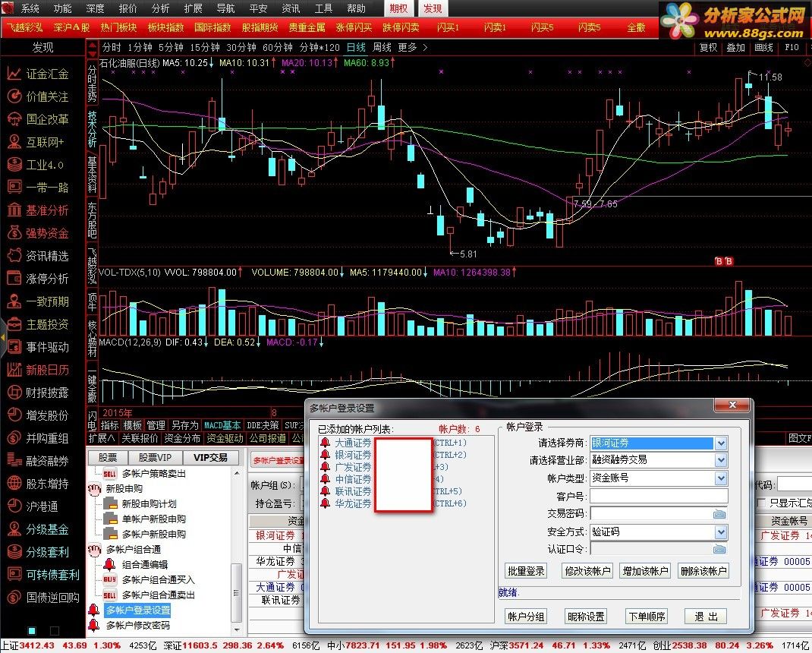Open 财报披露 sidebar item

[x=38, y=393]
